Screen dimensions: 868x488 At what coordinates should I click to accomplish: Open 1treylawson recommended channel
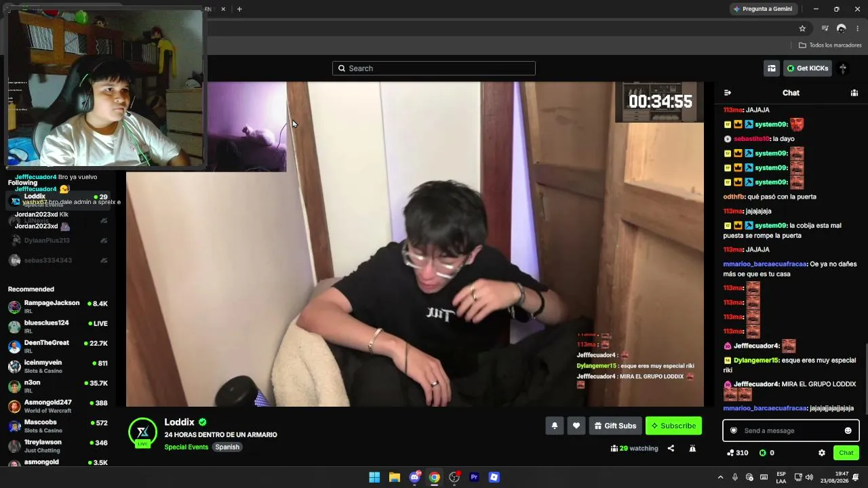(x=58, y=446)
